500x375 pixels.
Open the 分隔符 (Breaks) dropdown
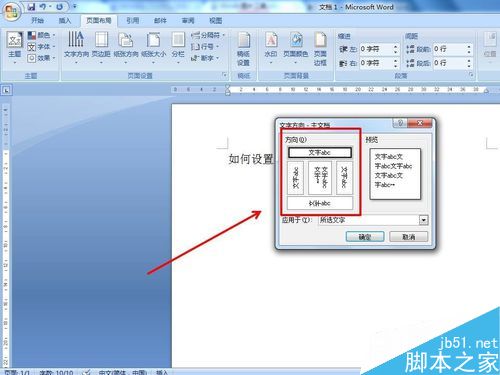coord(208,35)
